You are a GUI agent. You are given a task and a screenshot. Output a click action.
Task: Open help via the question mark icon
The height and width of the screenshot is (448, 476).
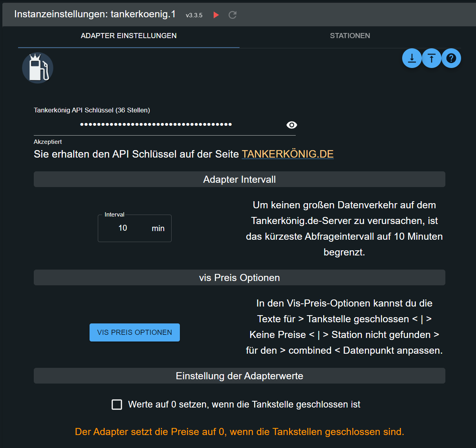click(451, 58)
